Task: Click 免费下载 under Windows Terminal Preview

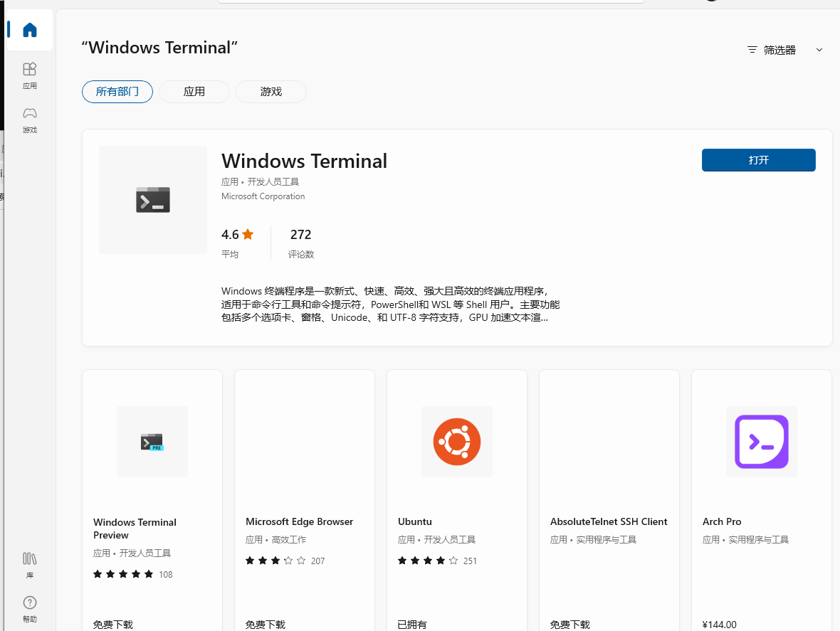Action: click(113, 625)
